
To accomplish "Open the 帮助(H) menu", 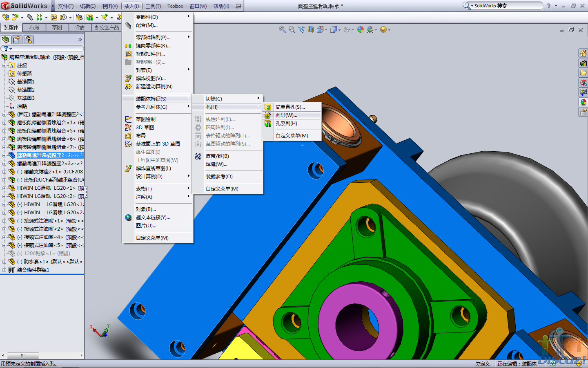I will click(x=221, y=6).
